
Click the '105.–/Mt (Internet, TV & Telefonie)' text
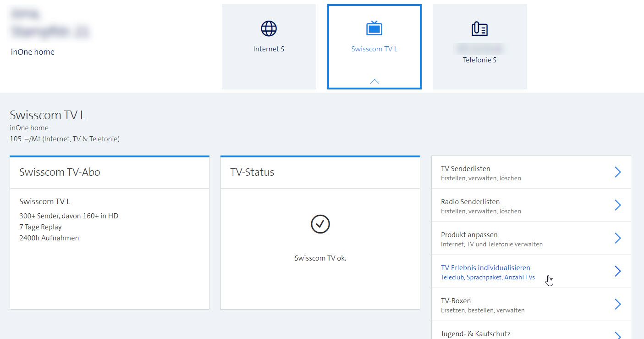(65, 139)
